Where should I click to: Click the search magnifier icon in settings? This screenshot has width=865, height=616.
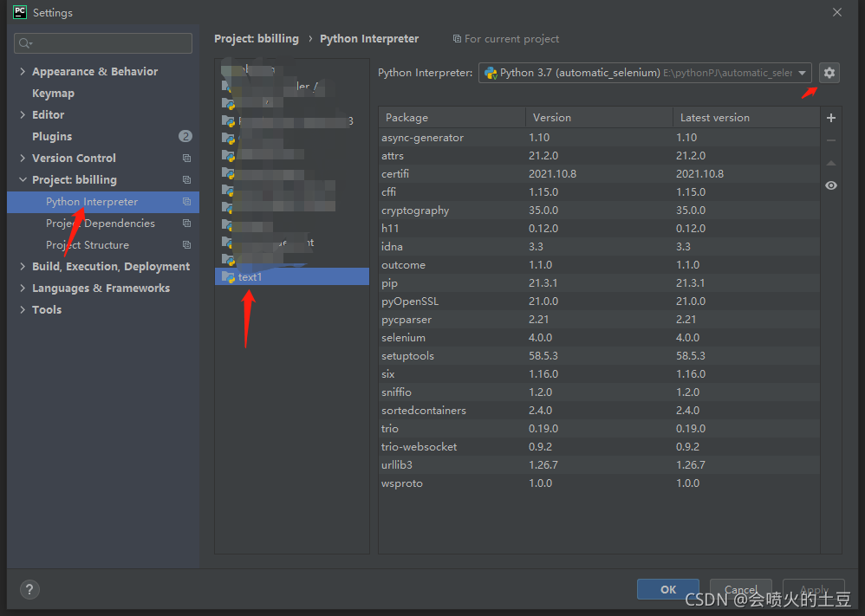25,43
